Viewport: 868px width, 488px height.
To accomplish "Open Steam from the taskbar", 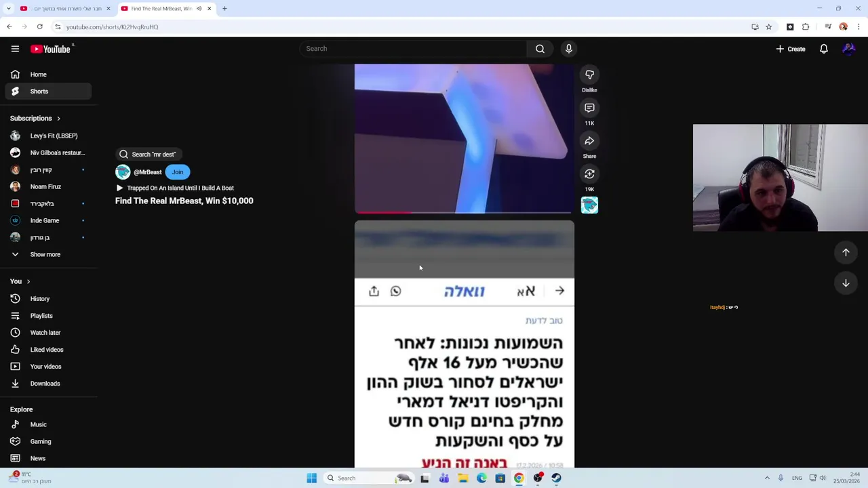I will [556, 478].
